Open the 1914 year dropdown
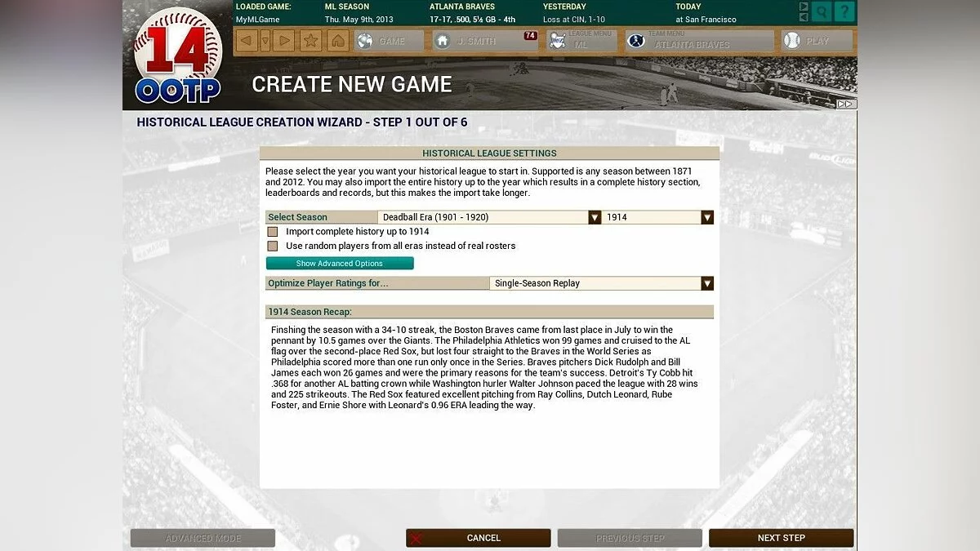 click(x=707, y=217)
